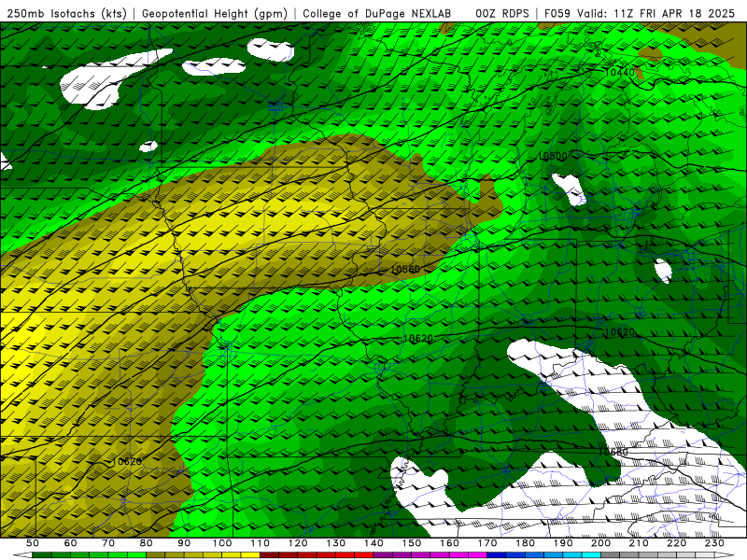Select the 220 scale number
The width and height of the screenshot is (747, 560).
click(x=676, y=543)
